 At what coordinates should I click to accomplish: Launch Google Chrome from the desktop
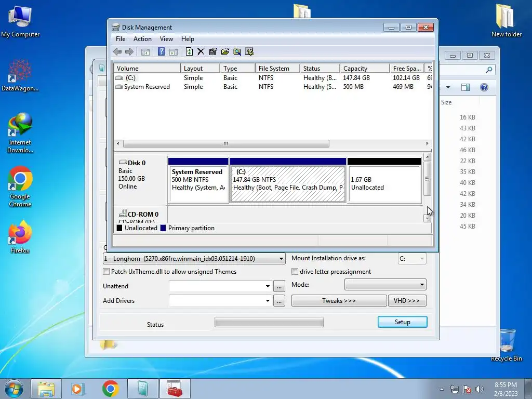[20, 187]
